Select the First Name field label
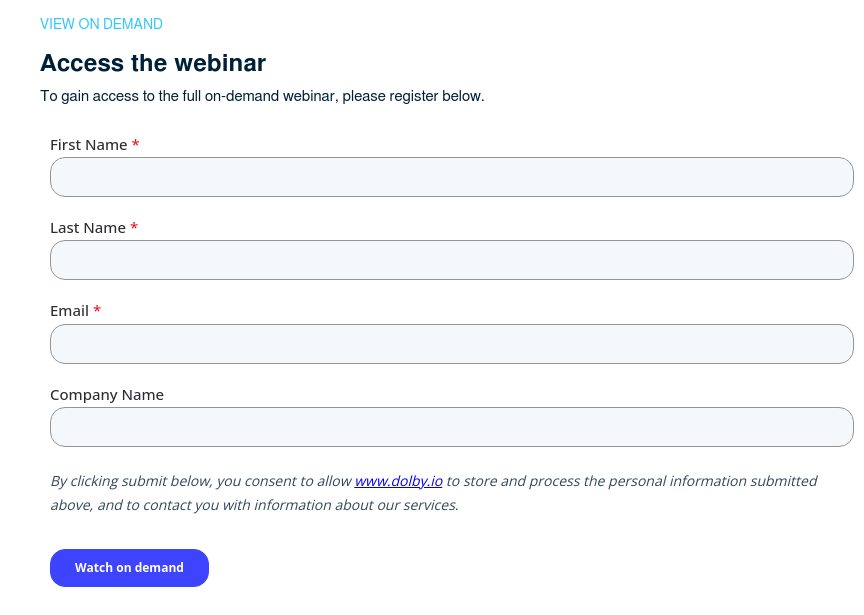Image resolution: width=864 pixels, height=615 pixels. tap(87, 144)
